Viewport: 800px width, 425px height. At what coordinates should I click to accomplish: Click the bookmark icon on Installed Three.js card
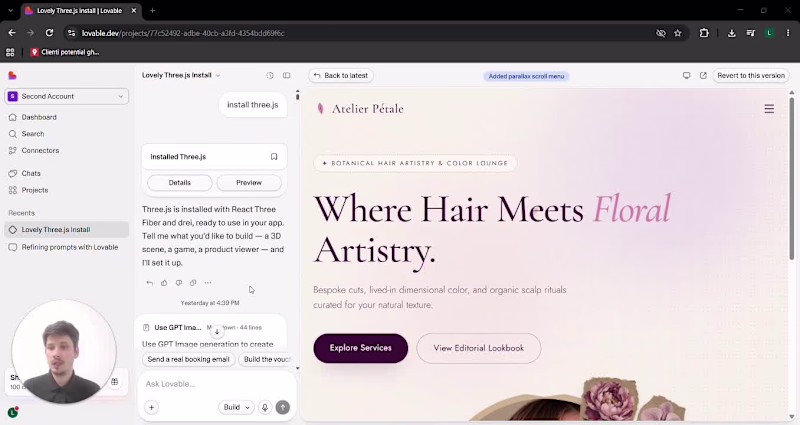[274, 157]
